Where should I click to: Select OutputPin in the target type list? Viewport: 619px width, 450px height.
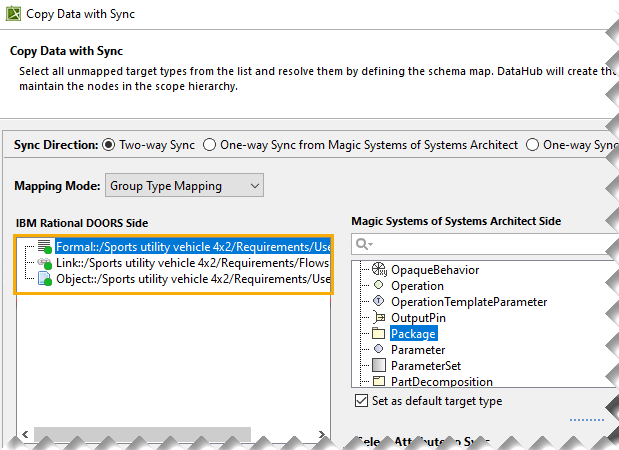point(418,318)
